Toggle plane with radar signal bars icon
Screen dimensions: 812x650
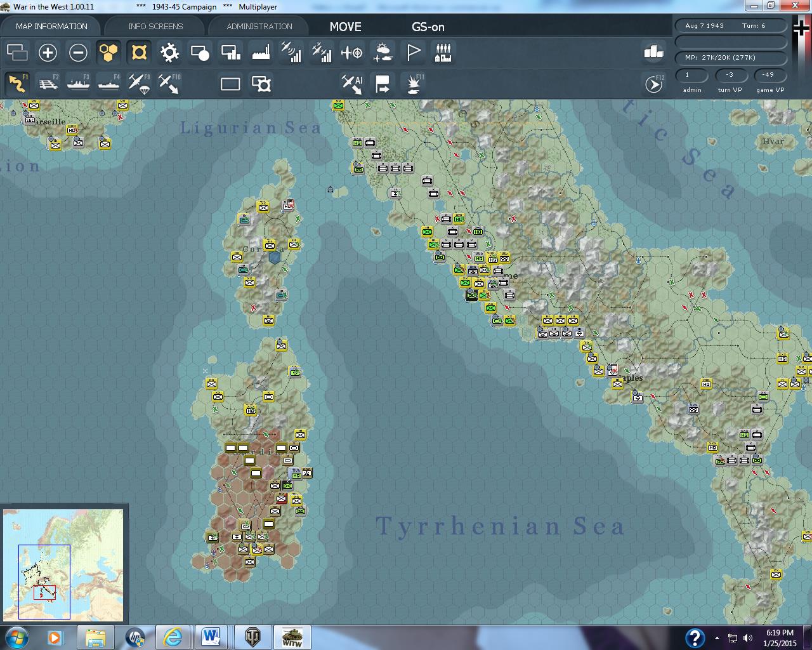pos(291,52)
